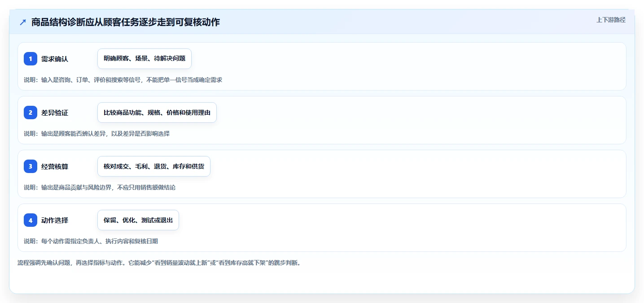This screenshot has height=303, width=644.
Task: Select step badge number 4
Action: coord(31,220)
